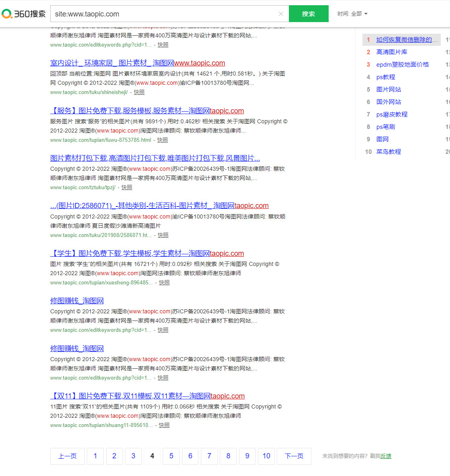Viewport: 450px width, 476px height.
Task: Open the 室内设计_环境家居 result link
Action: (x=137, y=63)
